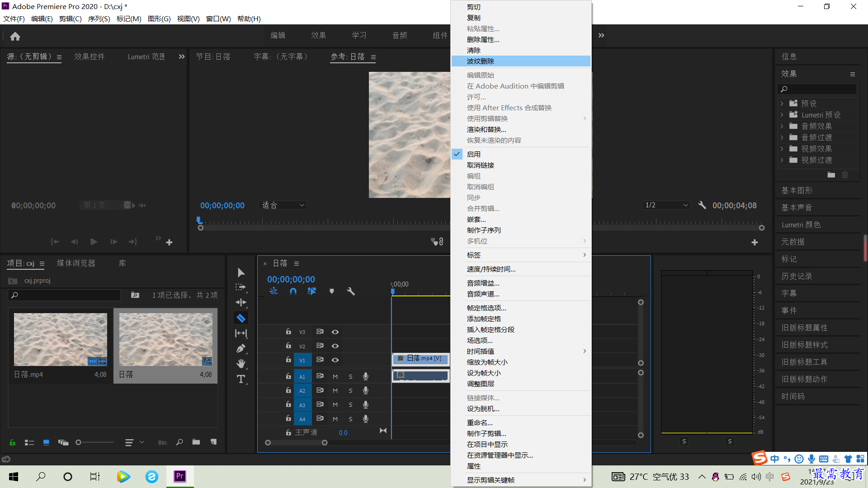
Task: Show more source panel tabs chevron
Action: pyautogui.click(x=182, y=56)
